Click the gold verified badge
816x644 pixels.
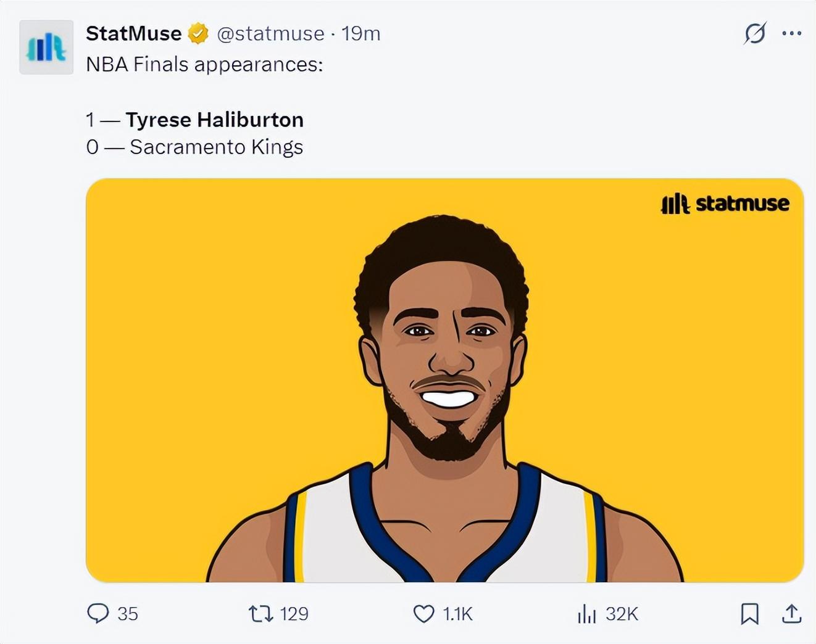(198, 33)
